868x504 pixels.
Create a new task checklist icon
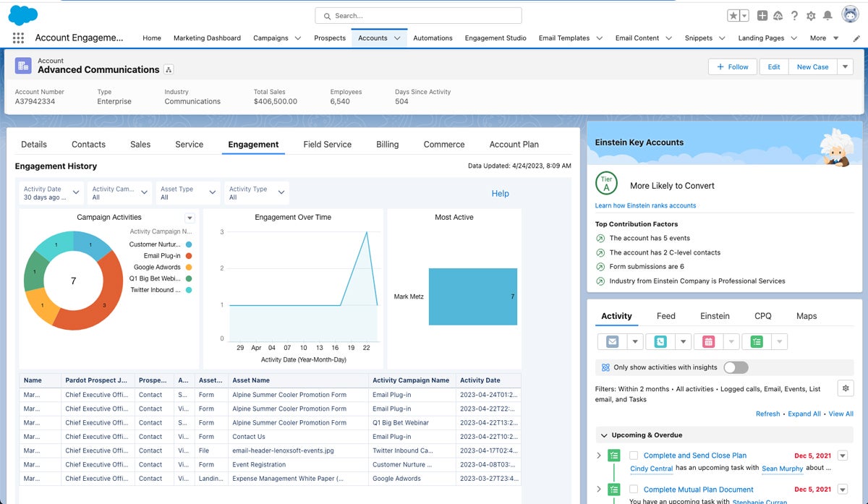coord(757,342)
